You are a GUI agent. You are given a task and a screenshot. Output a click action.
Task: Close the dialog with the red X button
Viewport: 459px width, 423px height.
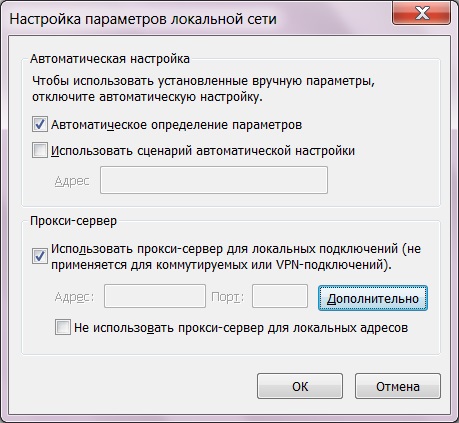(422, 13)
